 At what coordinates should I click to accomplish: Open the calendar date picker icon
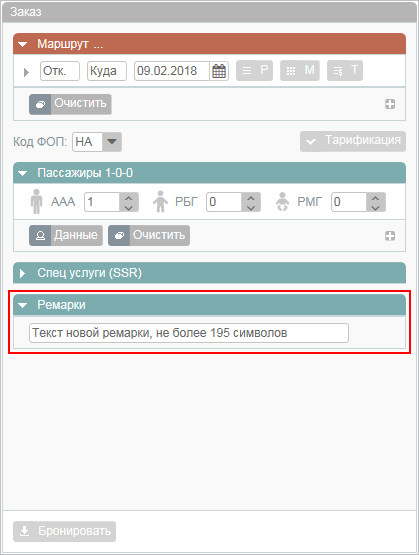219,71
